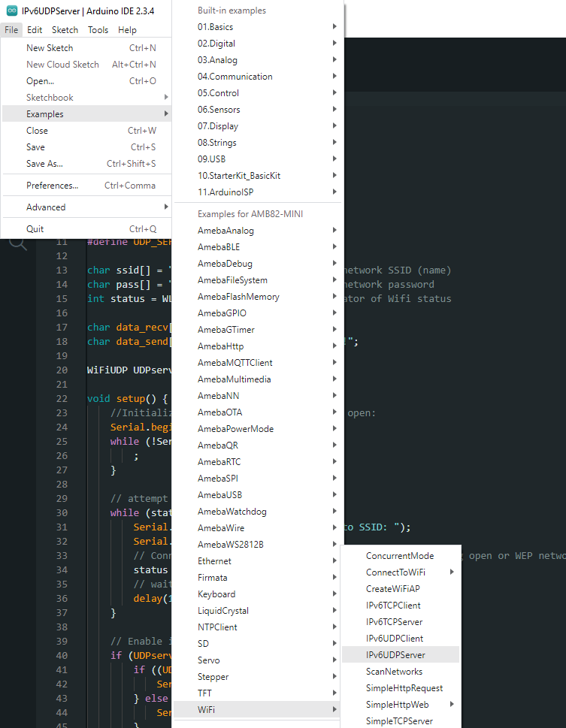Open the Tools menu
The image size is (566, 728).
pyautogui.click(x=98, y=30)
